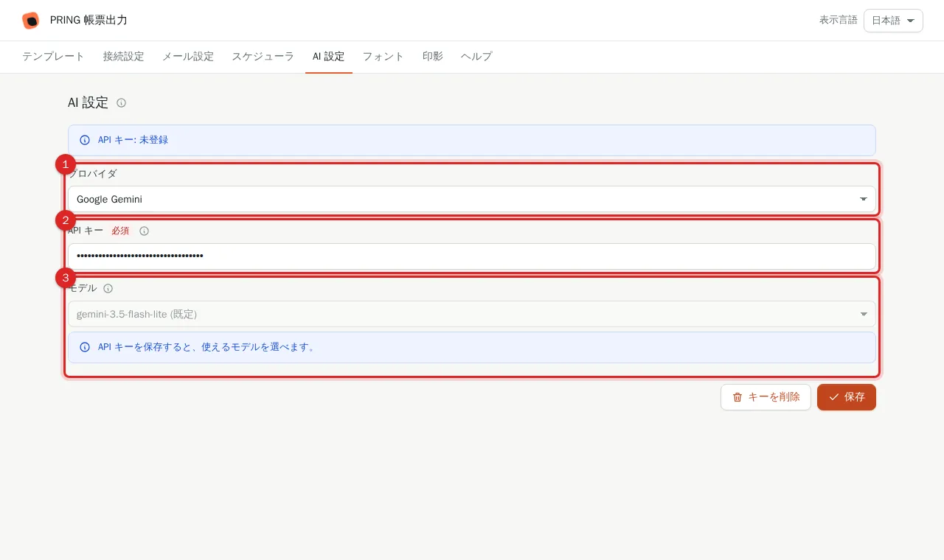
Task: Click info icon beside モデル label
Action: pos(108,288)
